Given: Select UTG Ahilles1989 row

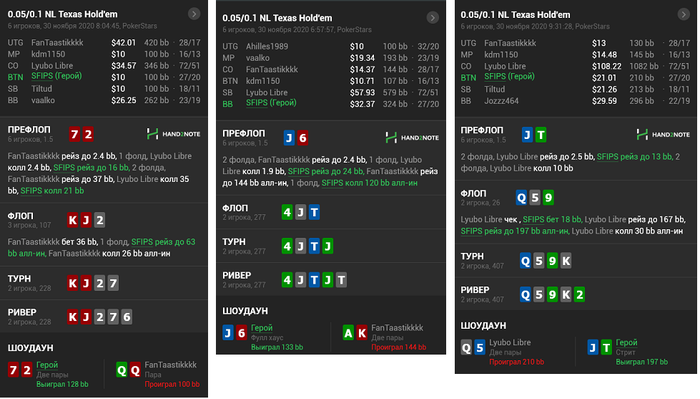Looking at the screenshot, I should (331, 46).
